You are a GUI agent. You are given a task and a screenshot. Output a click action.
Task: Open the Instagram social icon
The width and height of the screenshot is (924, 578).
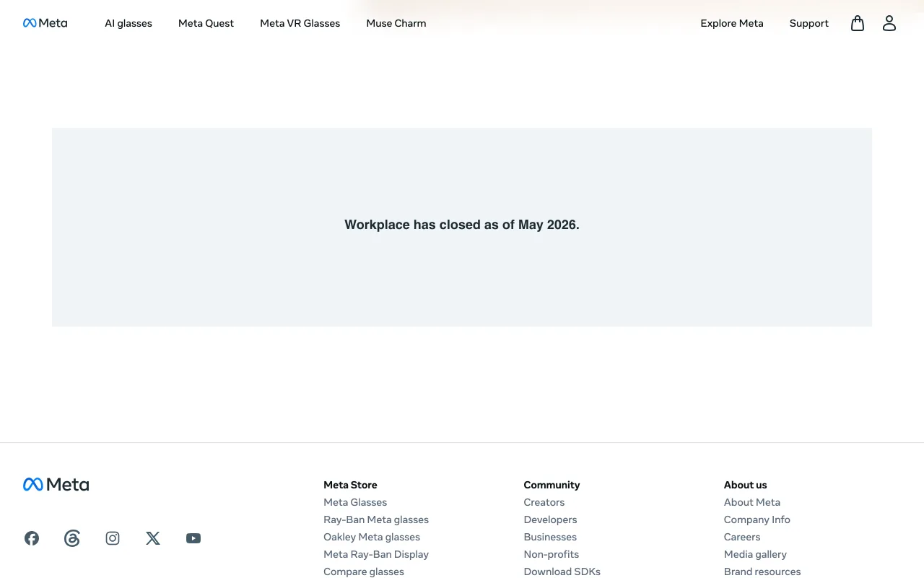click(x=113, y=538)
